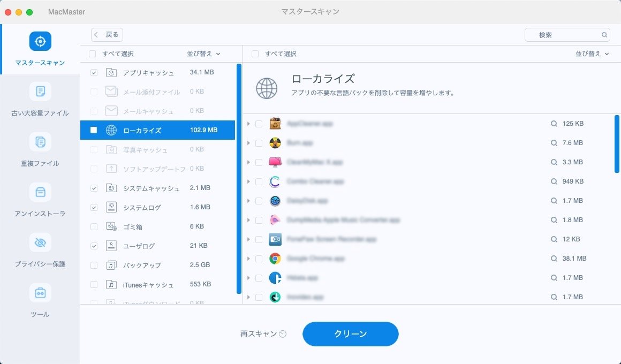Reveal the 125 KB item with magnifier icon

(554, 124)
